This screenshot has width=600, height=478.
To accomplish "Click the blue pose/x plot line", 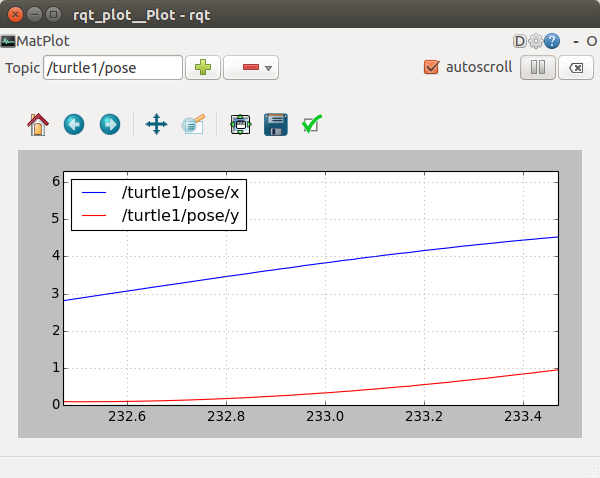I will click(311, 265).
